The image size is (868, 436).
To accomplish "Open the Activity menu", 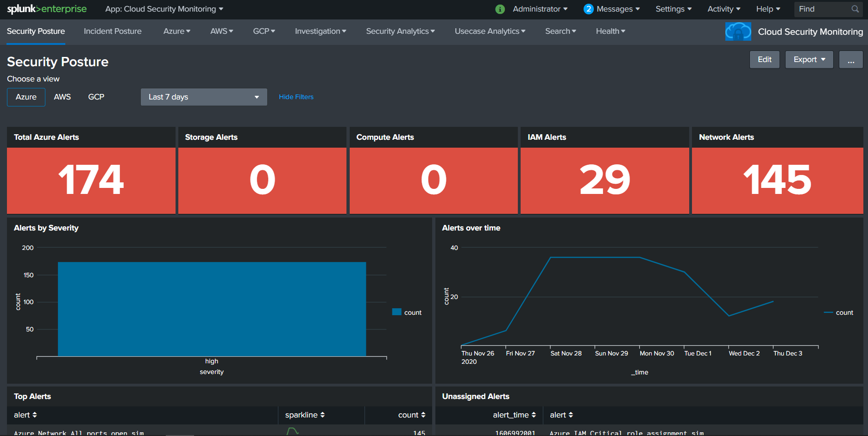I will (x=724, y=9).
